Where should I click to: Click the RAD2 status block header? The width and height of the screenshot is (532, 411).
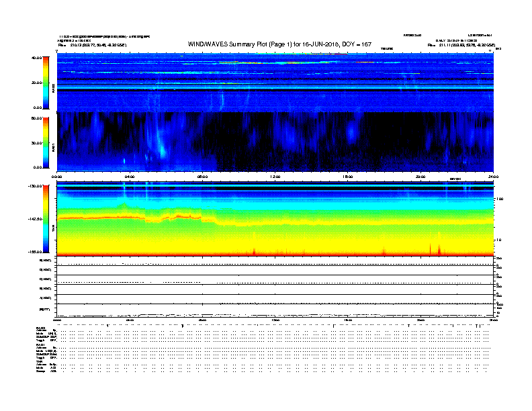[41, 328]
